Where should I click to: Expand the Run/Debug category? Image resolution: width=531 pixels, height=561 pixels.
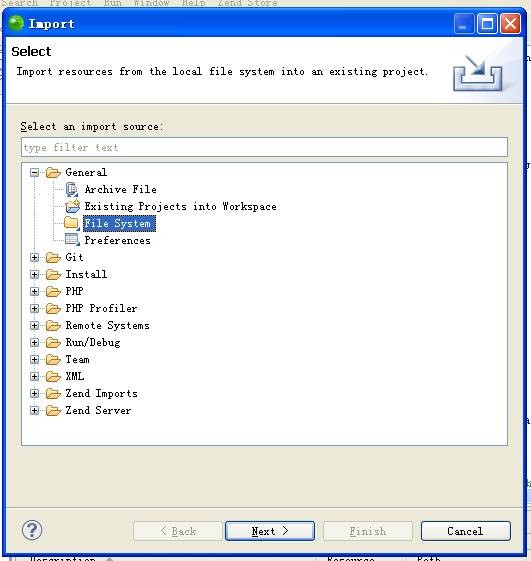click(x=34, y=342)
